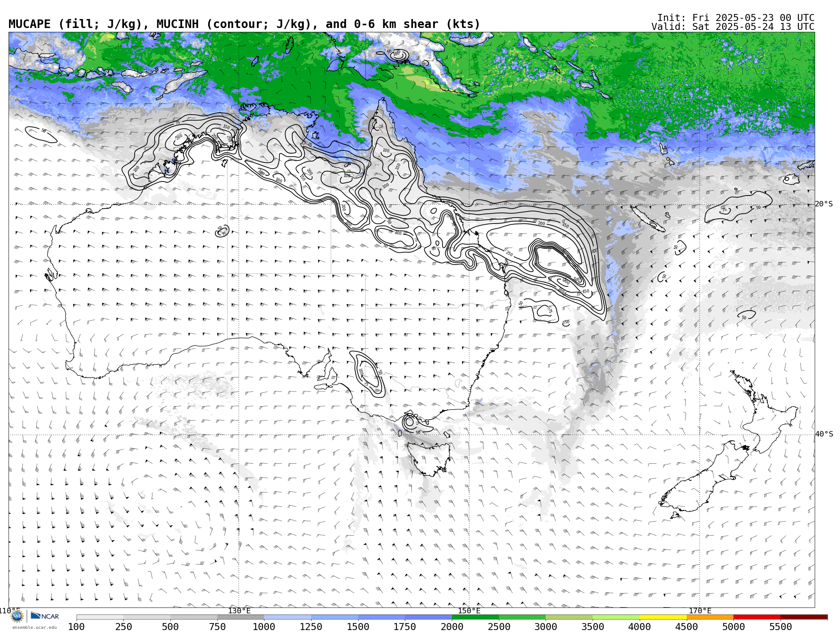Click the NCAR logo
This screenshot has width=840, height=632.
45,616
